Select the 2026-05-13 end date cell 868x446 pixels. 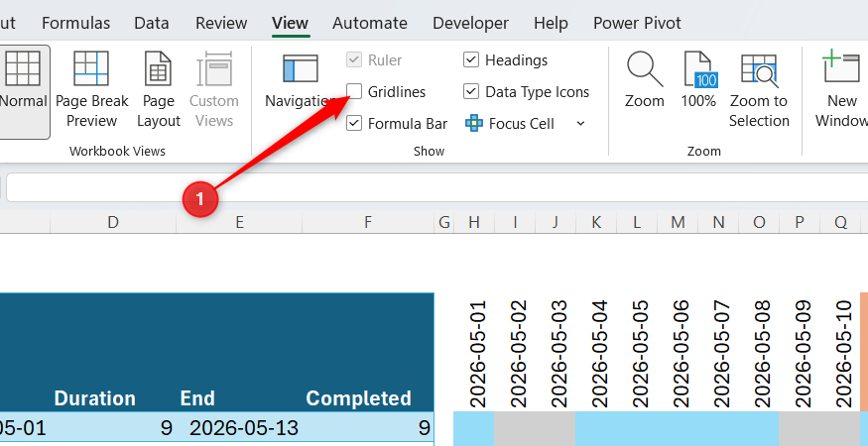point(239,428)
